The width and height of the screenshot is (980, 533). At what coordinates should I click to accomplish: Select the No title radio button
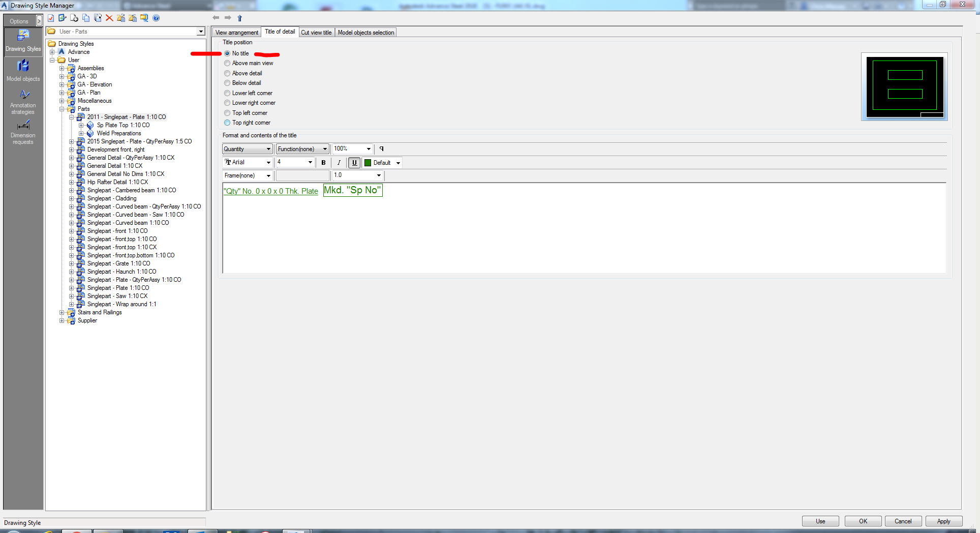(x=227, y=53)
